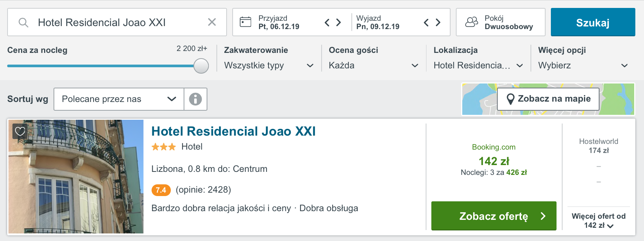Open Hotel Residencial Joao XXI title link
This screenshot has width=644, height=241.
[x=233, y=131]
